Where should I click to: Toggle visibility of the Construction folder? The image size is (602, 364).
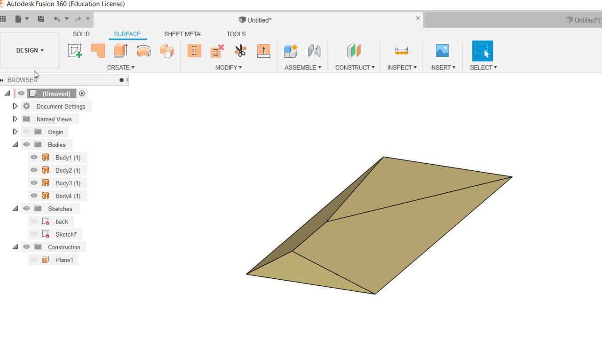coord(26,247)
